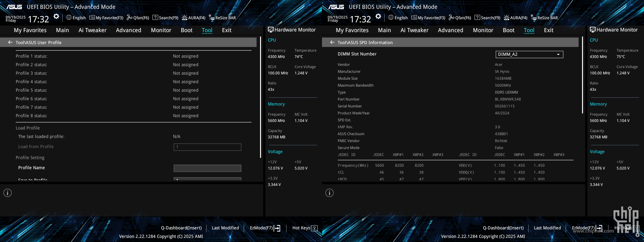Open Monitor tab in left window

tap(161, 30)
